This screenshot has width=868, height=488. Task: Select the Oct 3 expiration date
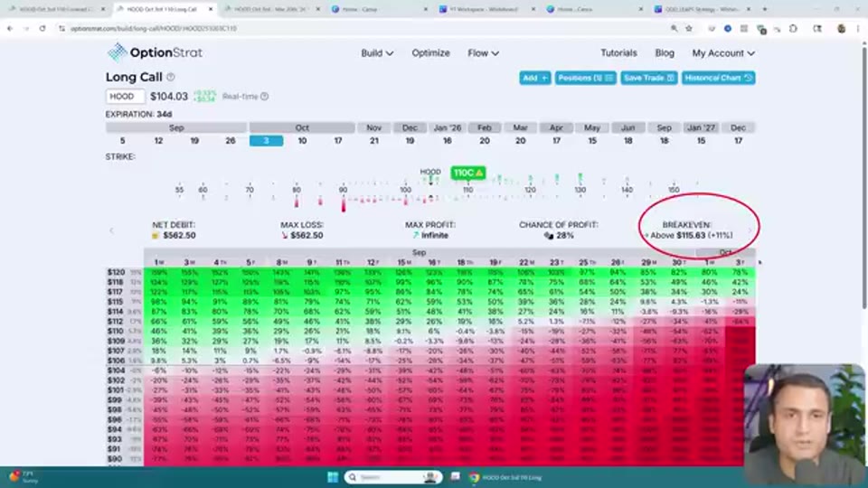coord(266,141)
